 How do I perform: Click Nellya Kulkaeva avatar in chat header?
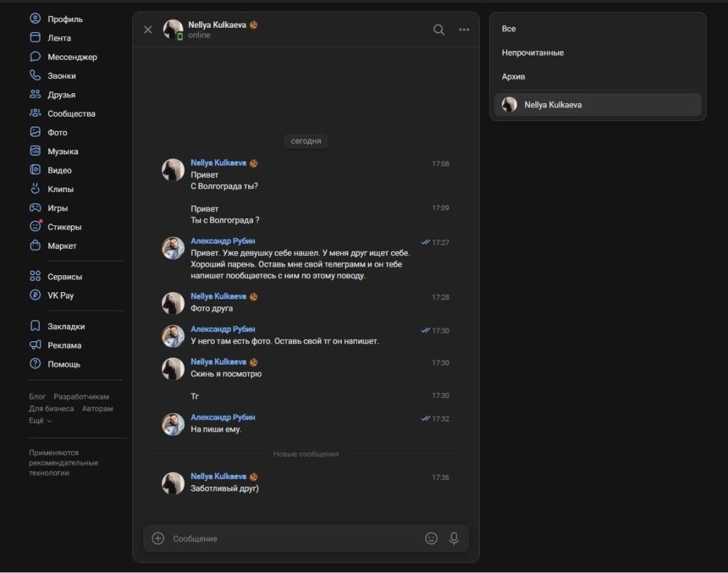[173, 30]
